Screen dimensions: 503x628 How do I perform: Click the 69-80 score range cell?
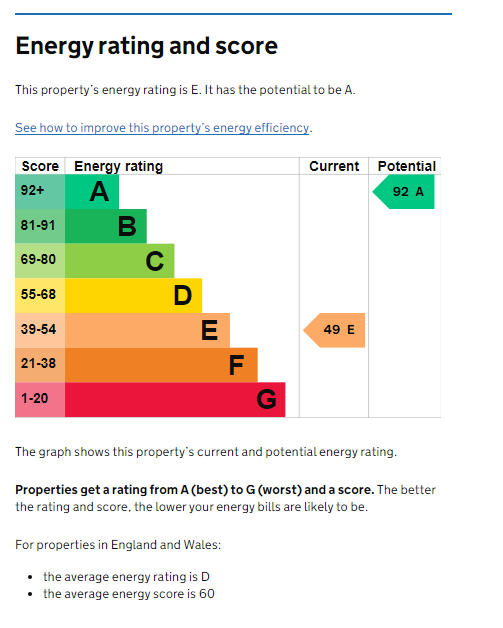(x=40, y=261)
